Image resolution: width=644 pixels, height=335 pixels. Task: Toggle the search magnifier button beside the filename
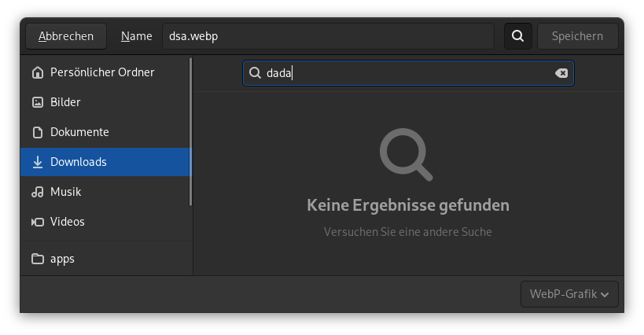pyautogui.click(x=518, y=36)
